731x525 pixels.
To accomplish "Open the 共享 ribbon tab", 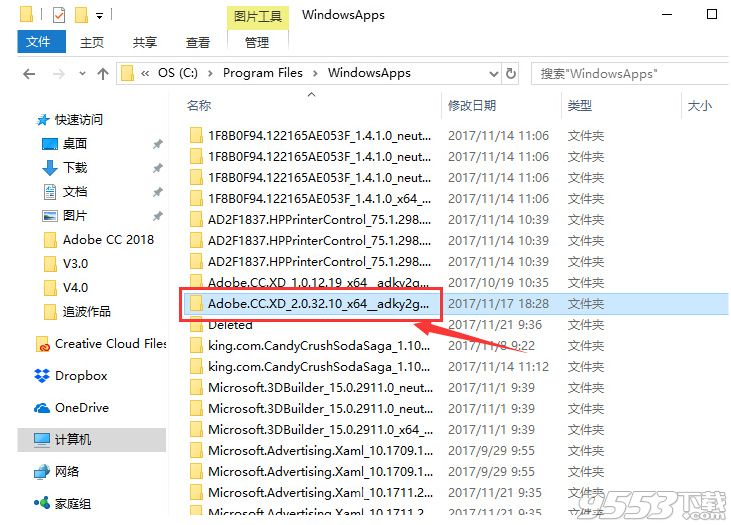I will tap(145, 42).
